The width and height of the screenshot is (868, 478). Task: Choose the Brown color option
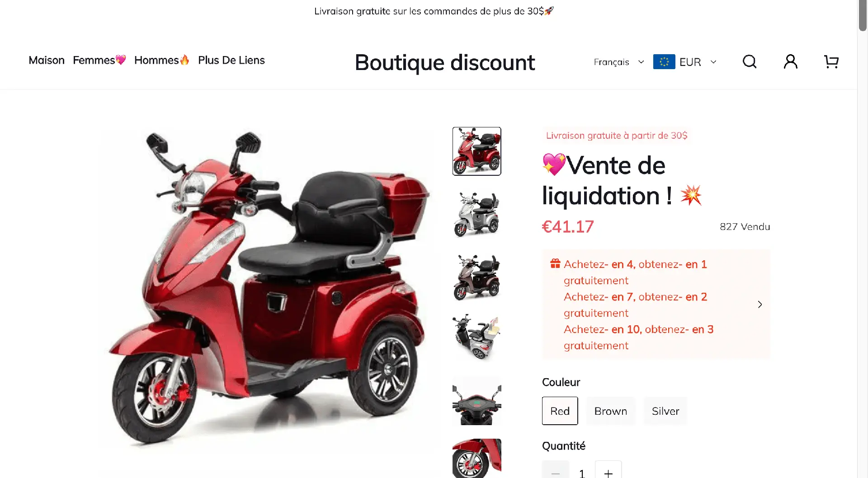(610, 411)
